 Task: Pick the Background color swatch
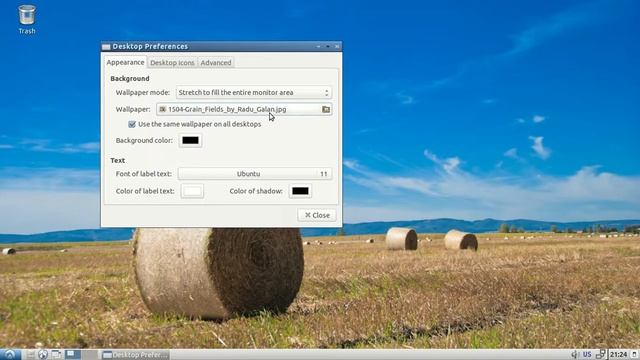[190, 140]
